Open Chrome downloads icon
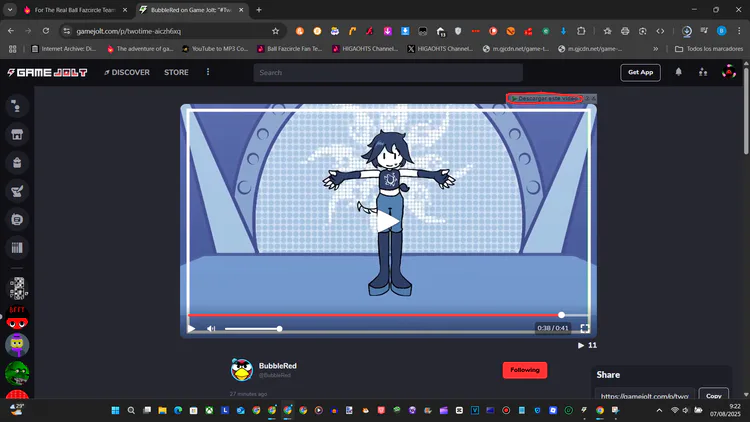Screen dimensions: 750x422 pyautogui.click(x=687, y=31)
